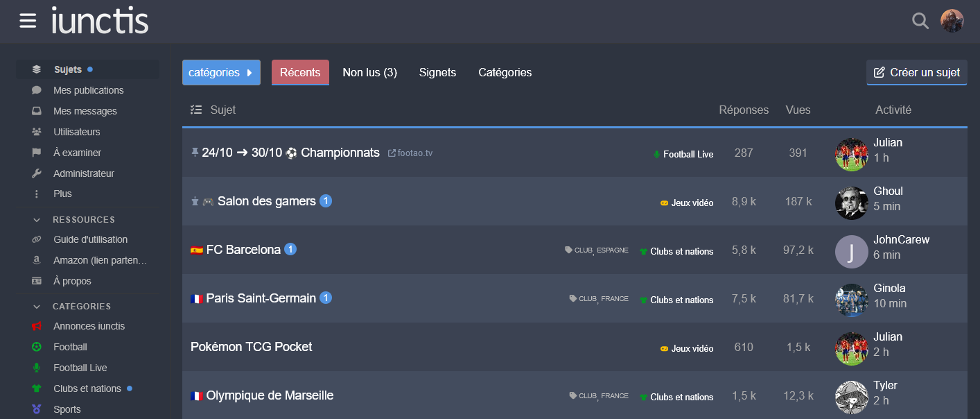Switch to the Signets tab
The height and width of the screenshot is (419, 980).
(437, 73)
